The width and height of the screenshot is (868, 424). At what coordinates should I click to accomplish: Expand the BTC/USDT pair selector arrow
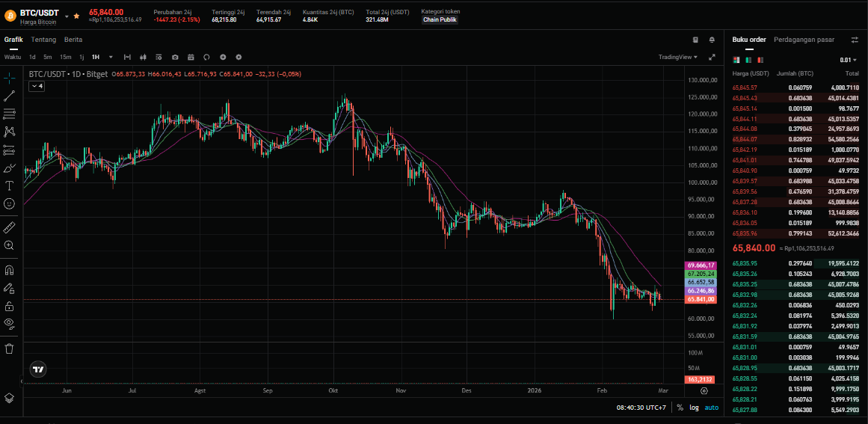click(x=66, y=16)
